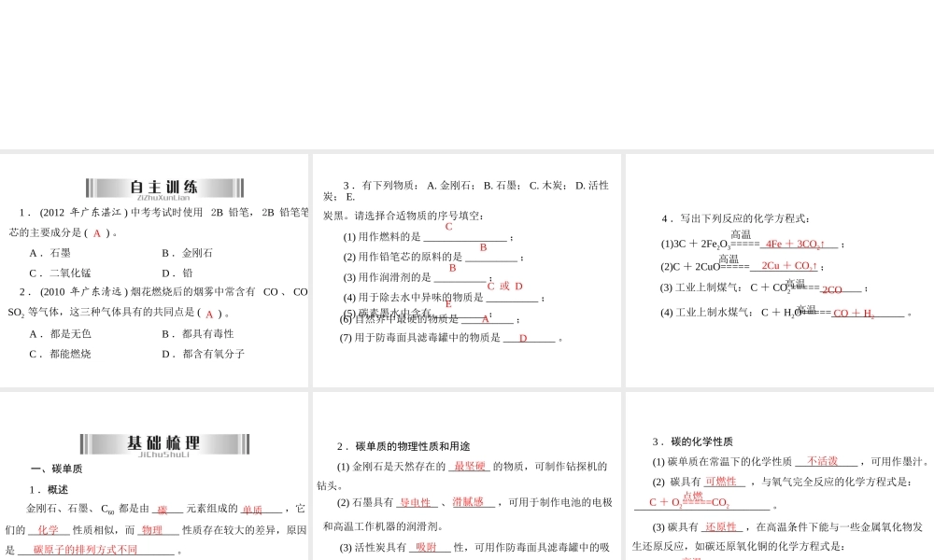Screen dimensions: 934x560
Task: Click the red answer CO＋H₂
Action: click(855, 313)
